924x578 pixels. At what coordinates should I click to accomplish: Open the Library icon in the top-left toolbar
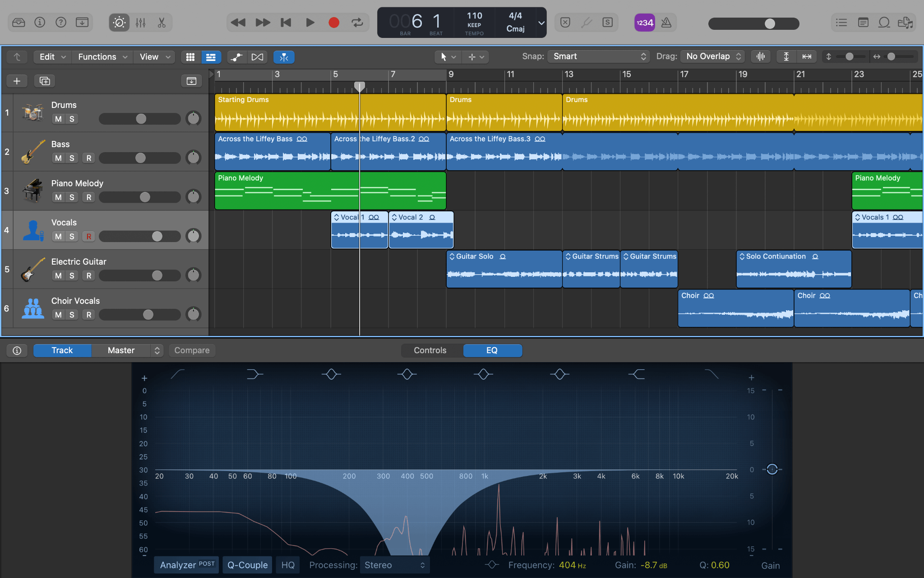click(18, 22)
